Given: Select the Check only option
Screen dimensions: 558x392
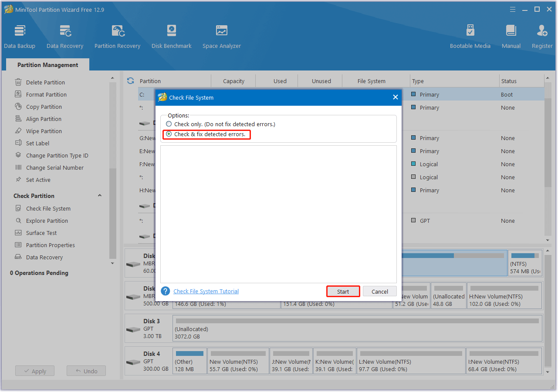Looking at the screenshot, I should 169,124.
